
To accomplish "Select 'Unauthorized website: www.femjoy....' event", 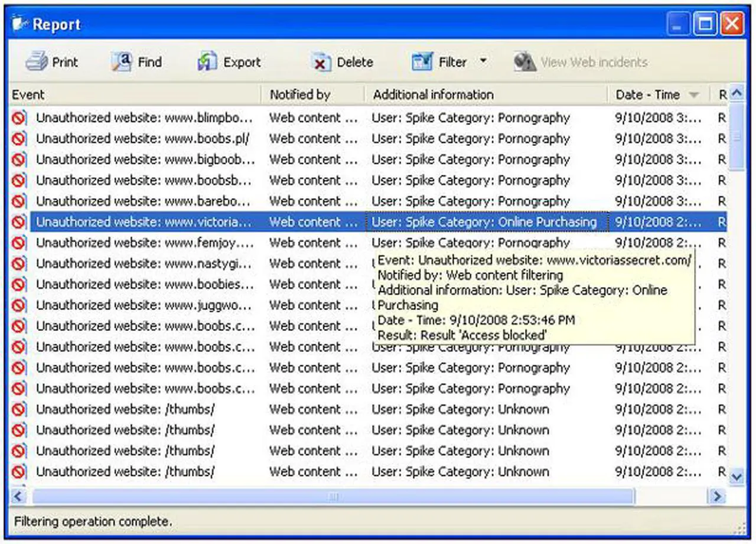I will (145, 243).
